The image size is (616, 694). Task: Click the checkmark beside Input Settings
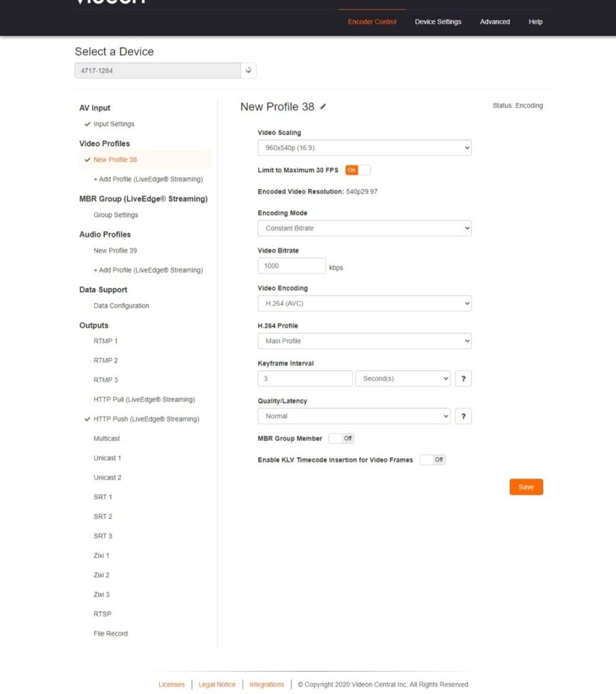coord(87,124)
